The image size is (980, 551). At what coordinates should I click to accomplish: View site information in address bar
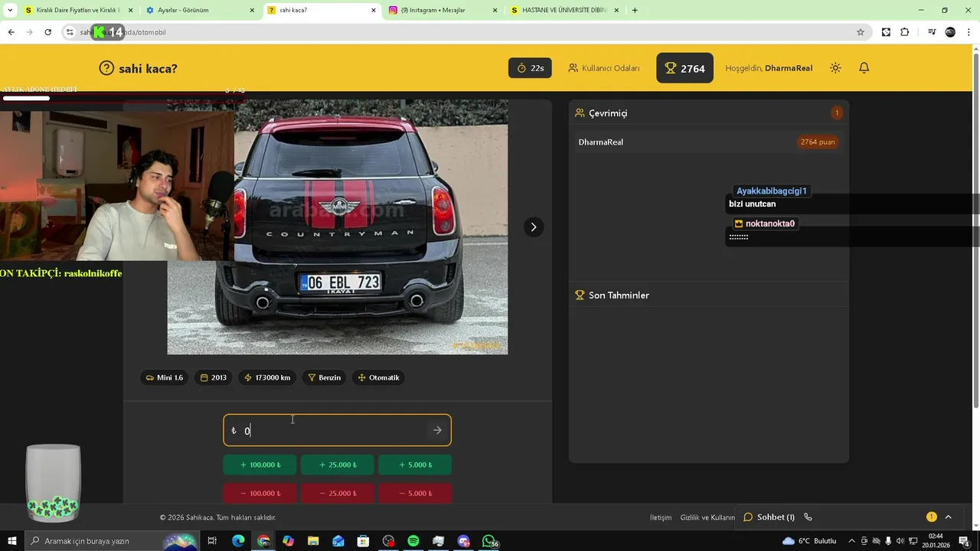[70, 32]
